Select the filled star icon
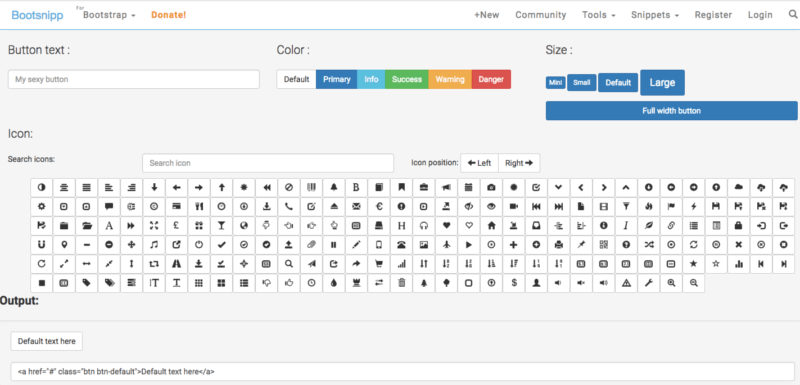This screenshot has height=385, width=800. pyautogui.click(x=693, y=264)
